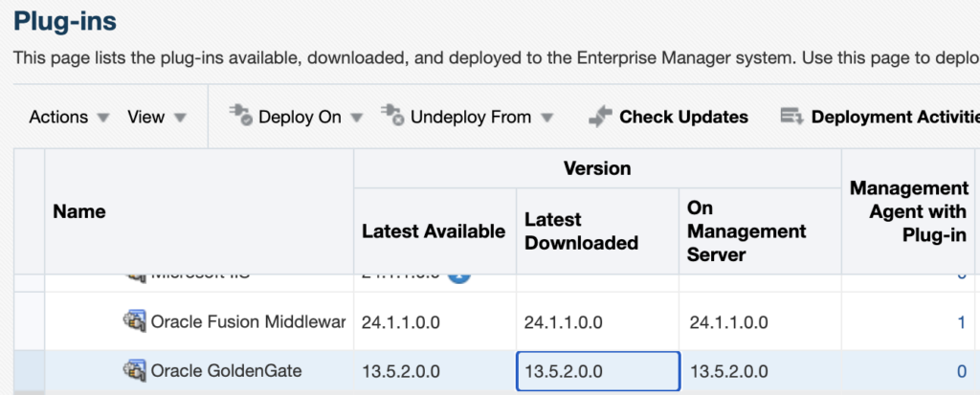This screenshot has height=395, width=980.
Task: Click the Actions dropdown arrow
Action: point(103,118)
